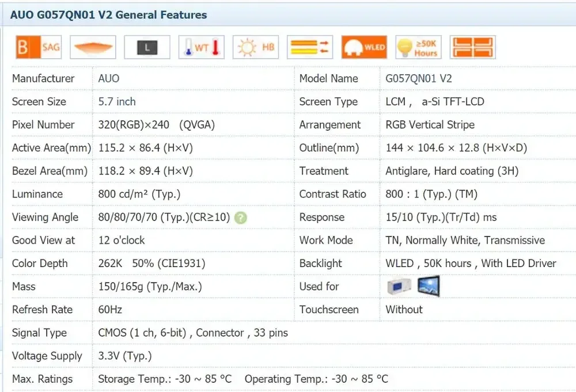The image size is (576, 392).
Task: Click the '5.7 inch' screen size link
Action: 116,102
